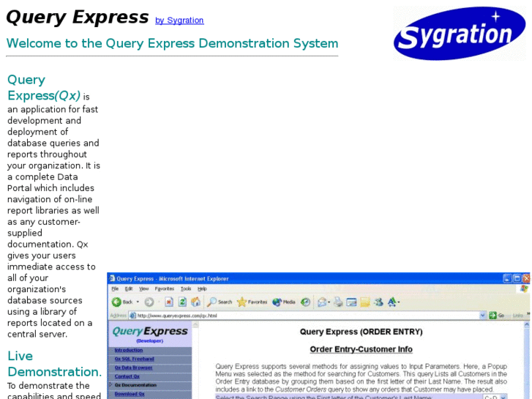This screenshot has height=399, width=532.
Task: Click the Search magnifier in IE toolbar
Action: point(211,302)
